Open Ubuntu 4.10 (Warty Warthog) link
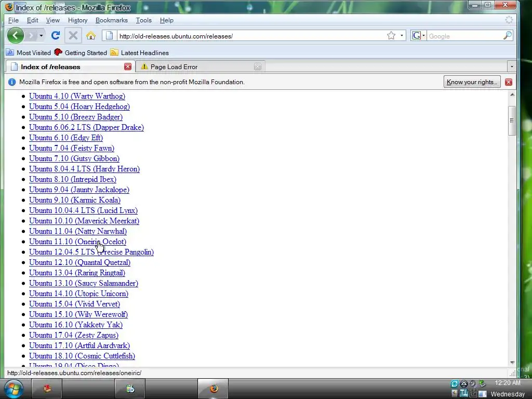This screenshot has height=399, width=532. (x=77, y=96)
